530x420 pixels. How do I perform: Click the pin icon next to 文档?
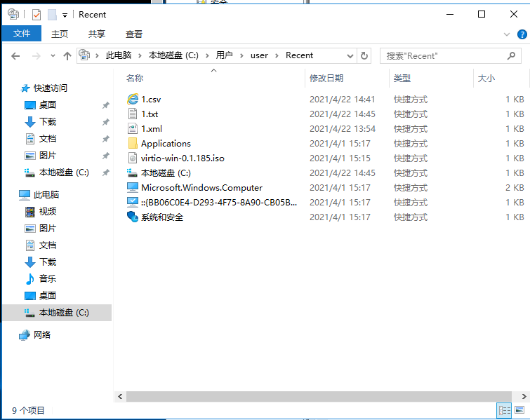click(x=106, y=139)
